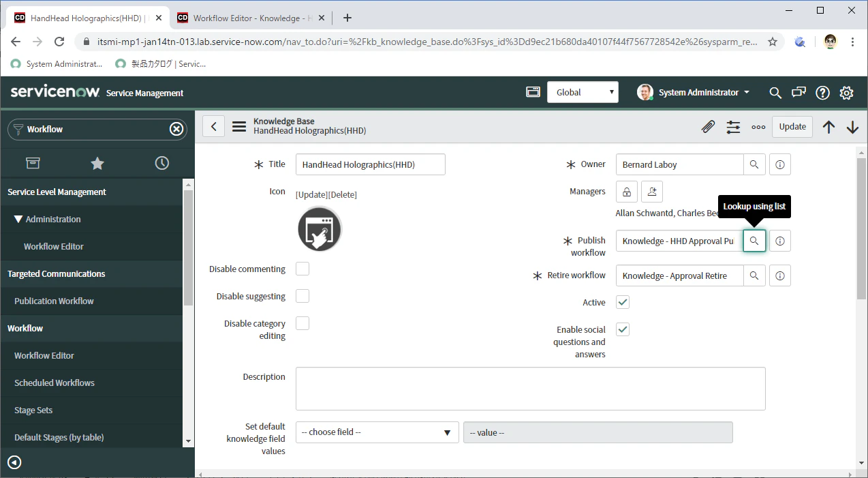Open the Connect chat sidebar icon
The height and width of the screenshot is (478, 868).
799,93
